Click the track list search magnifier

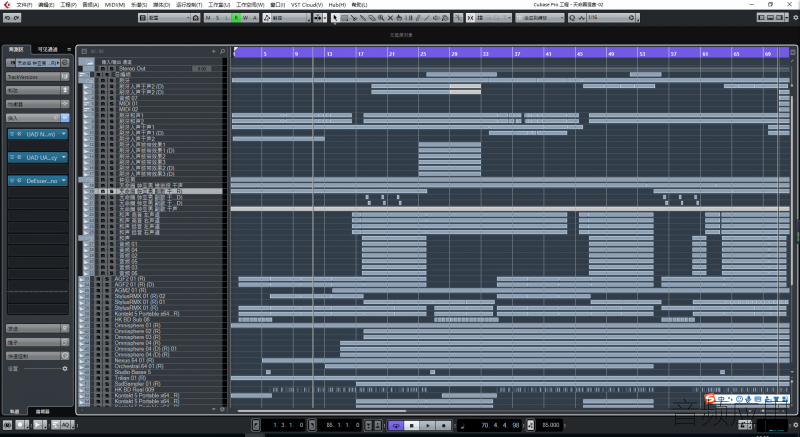click(x=222, y=52)
